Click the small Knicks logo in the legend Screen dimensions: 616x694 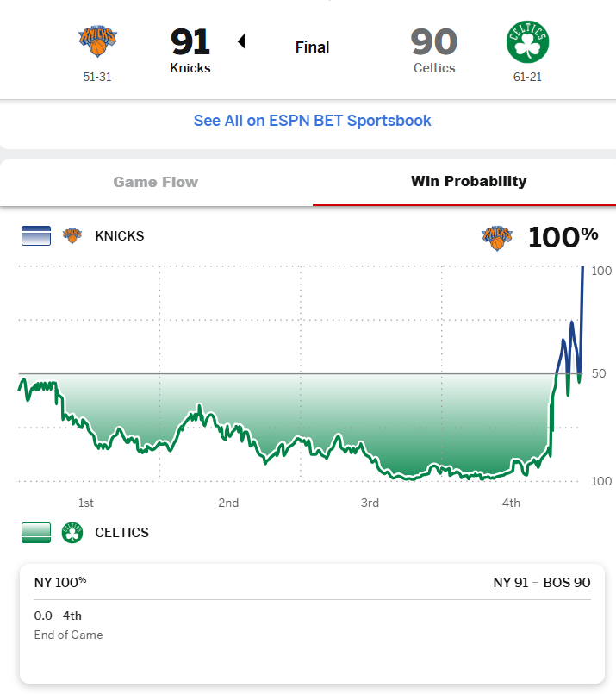72,235
